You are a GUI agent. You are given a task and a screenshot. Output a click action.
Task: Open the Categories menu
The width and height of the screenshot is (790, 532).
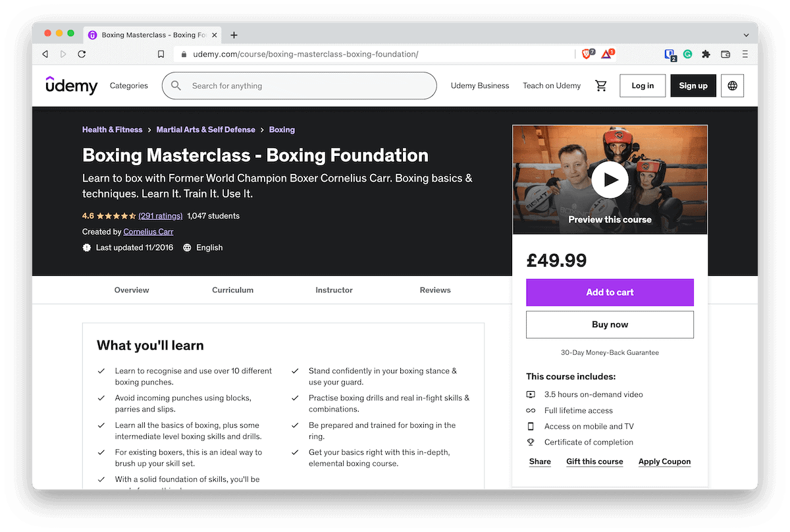coord(128,86)
